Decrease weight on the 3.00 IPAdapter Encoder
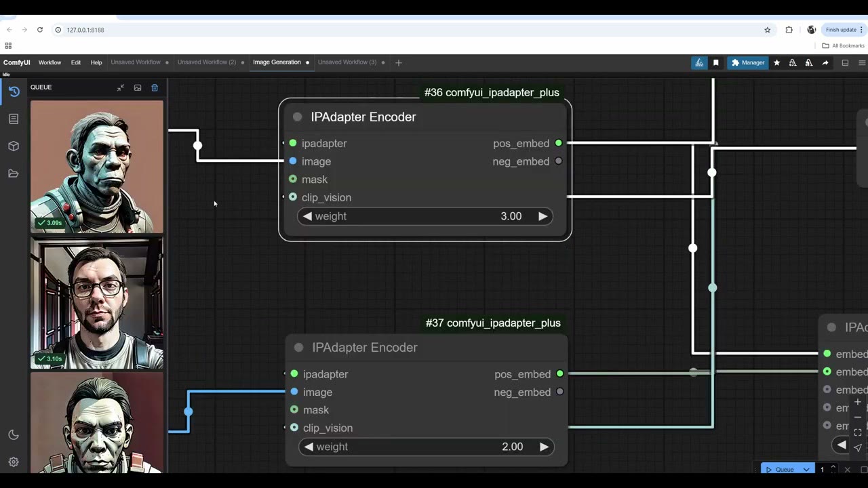The image size is (868, 488). (x=308, y=216)
